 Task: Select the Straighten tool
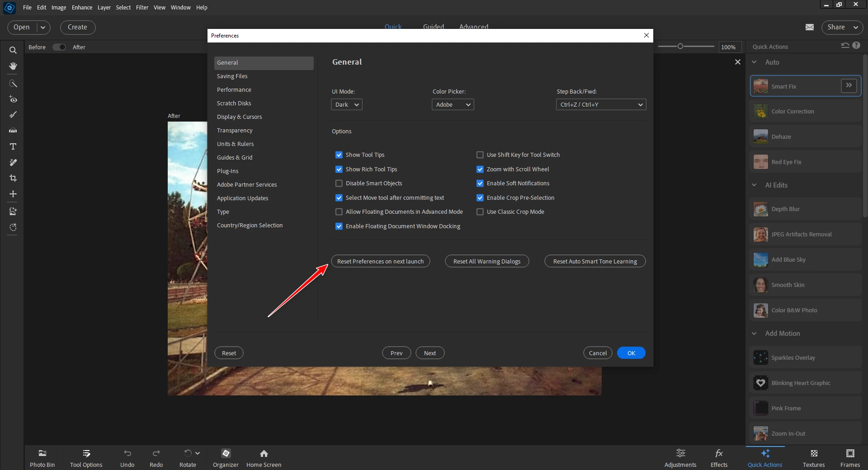tap(13, 131)
